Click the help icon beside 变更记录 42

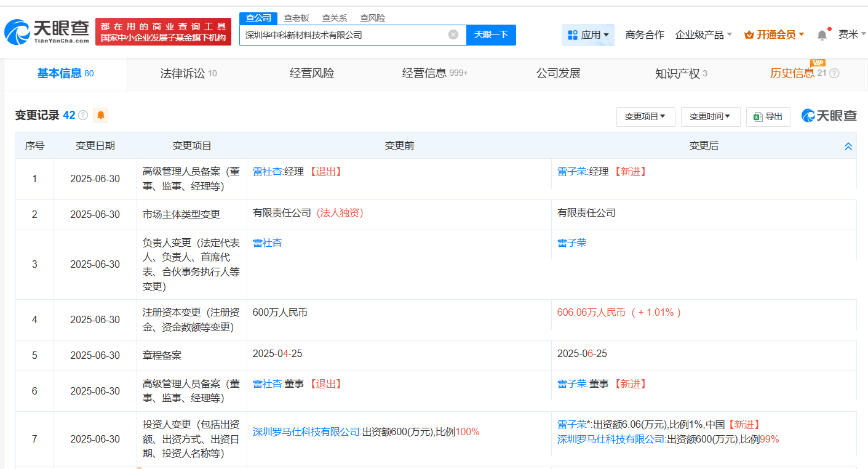point(83,115)
